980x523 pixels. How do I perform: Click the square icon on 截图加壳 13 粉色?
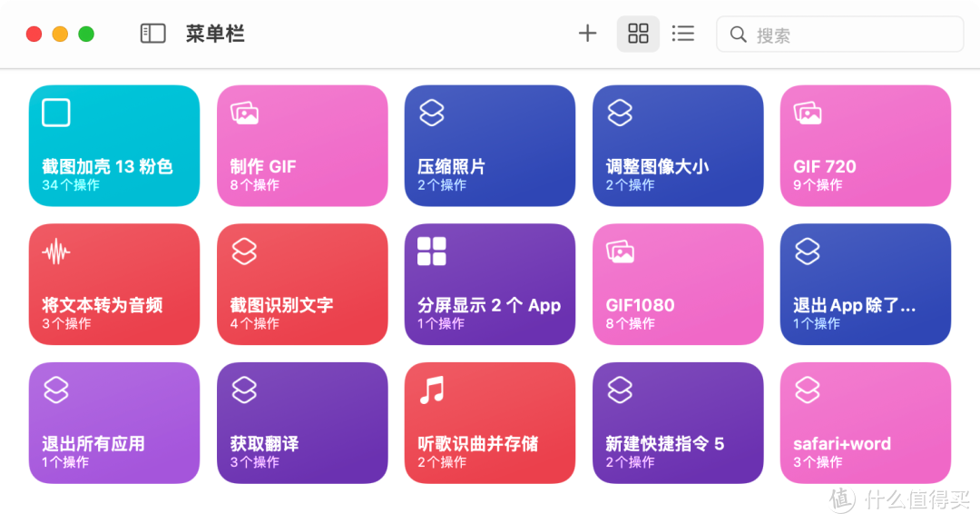pyautogui.click(x=56, y=113)
